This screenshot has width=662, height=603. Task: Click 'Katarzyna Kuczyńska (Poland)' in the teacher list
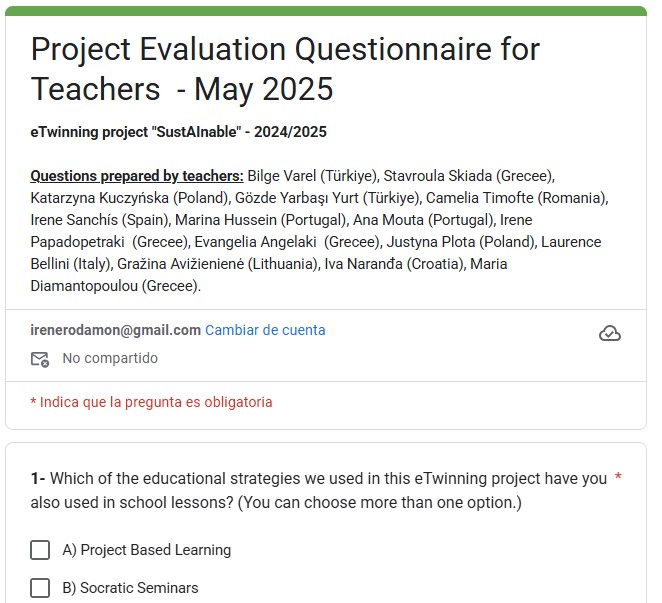129,198
